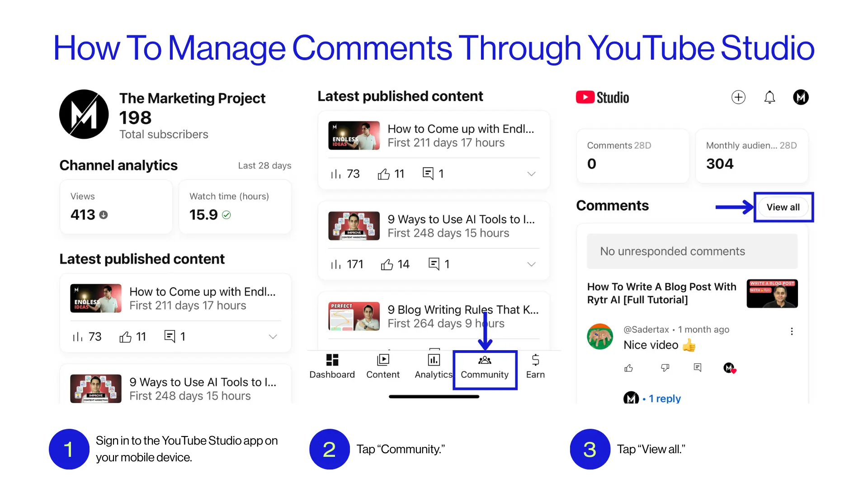Tap the creator heart on Sadertax's comment

tap(730, 368)
